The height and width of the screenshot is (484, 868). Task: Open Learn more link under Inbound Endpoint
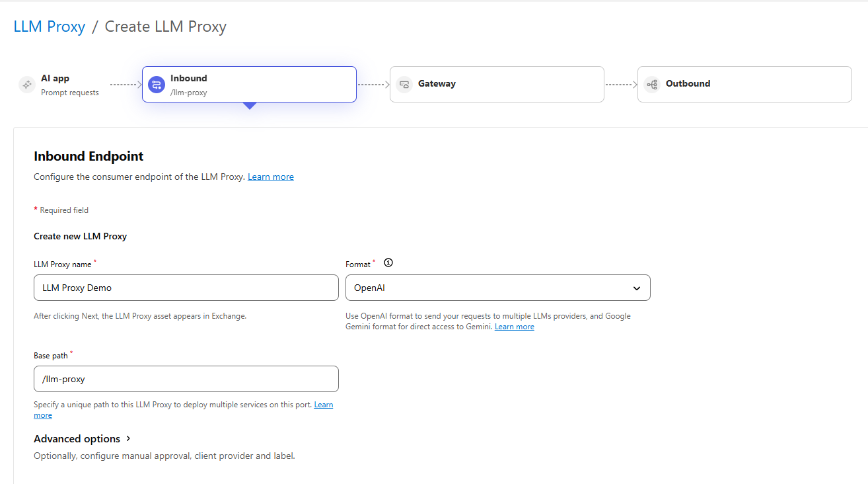[x=271, y=177]
